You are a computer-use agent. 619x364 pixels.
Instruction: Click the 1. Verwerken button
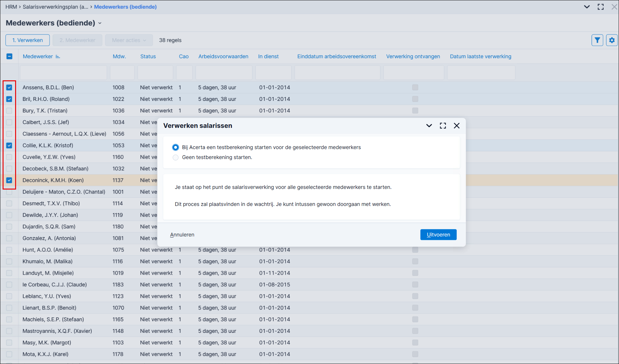point(28,40)
